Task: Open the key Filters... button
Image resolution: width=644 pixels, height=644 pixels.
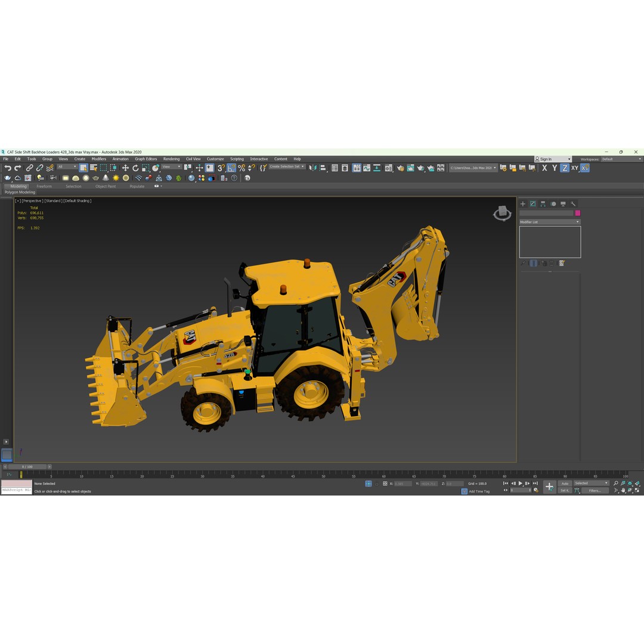Action: 595,490
